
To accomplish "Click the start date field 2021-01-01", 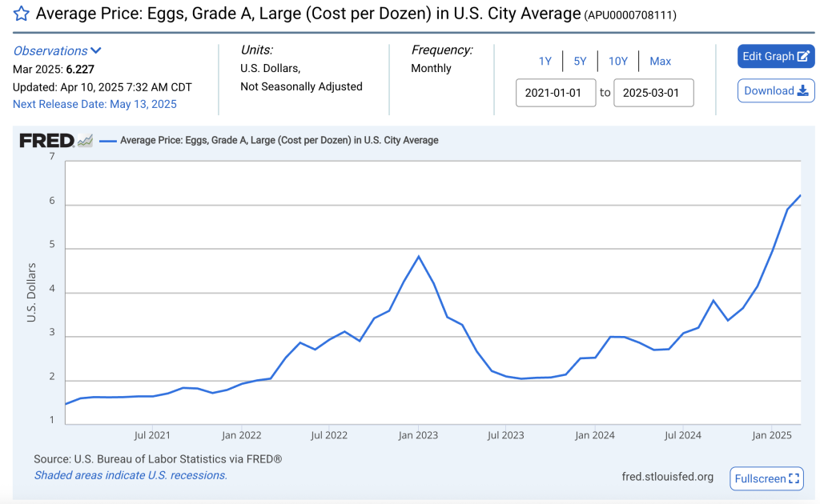I will [x=556, y=93].
